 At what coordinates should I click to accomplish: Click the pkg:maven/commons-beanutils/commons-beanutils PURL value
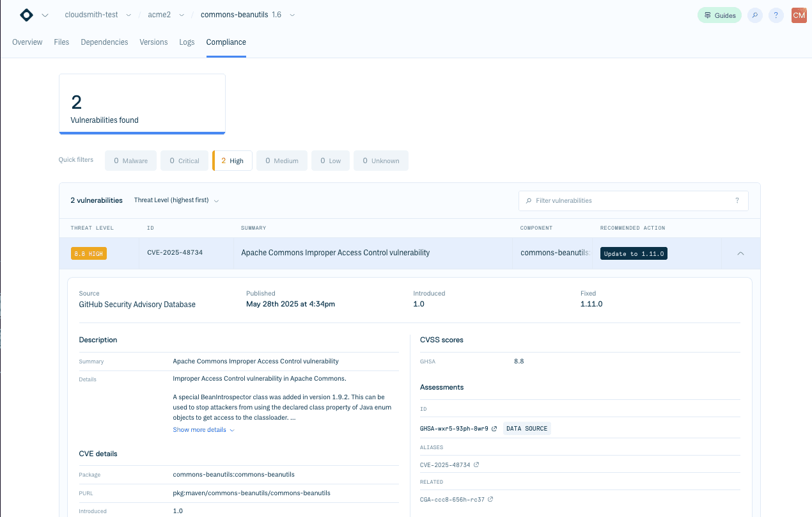pos(252,493)
